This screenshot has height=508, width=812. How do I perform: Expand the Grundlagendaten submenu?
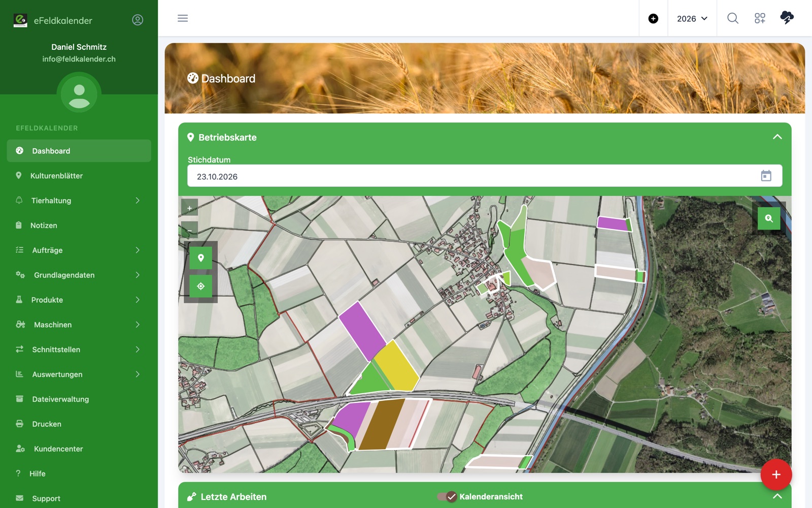click(79, 275)
